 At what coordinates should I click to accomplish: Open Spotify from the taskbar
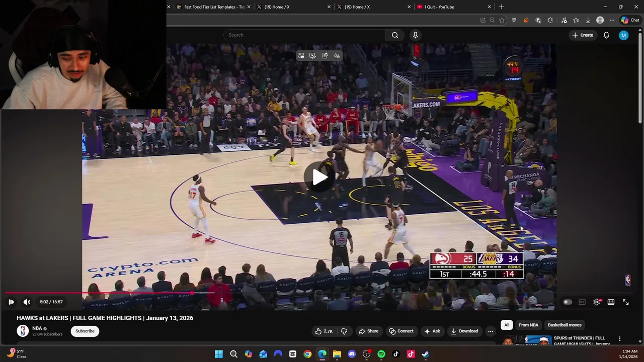pos(381,354)
